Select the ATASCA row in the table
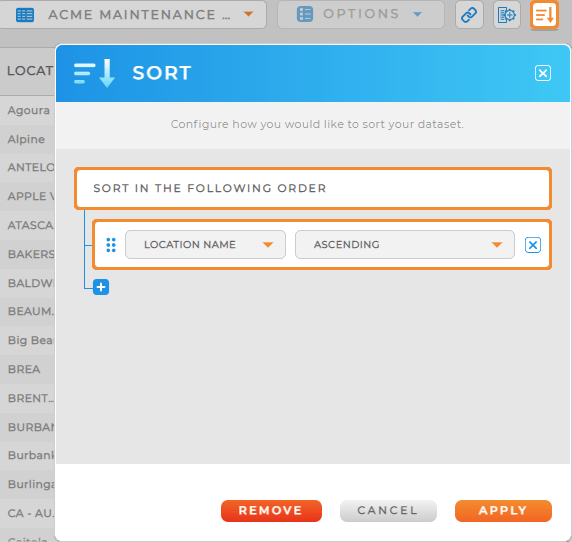 click(x=27, y=225)
